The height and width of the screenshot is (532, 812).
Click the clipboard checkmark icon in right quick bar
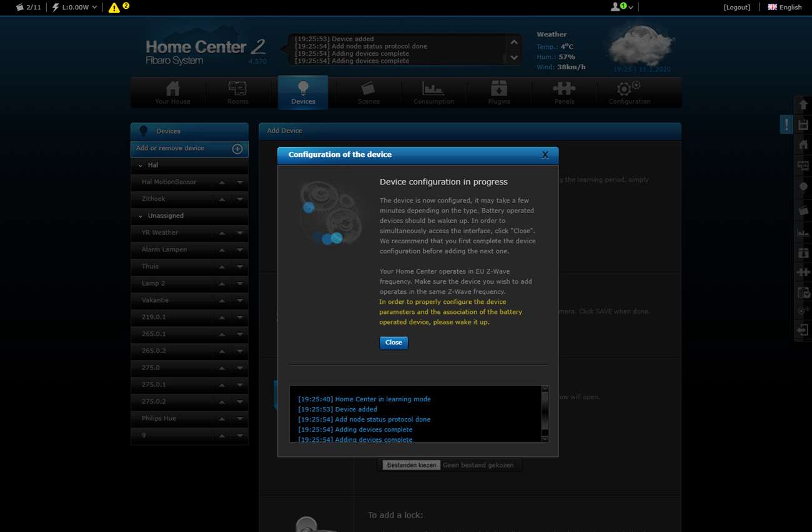pyautogui.click(x=803, y=293)
